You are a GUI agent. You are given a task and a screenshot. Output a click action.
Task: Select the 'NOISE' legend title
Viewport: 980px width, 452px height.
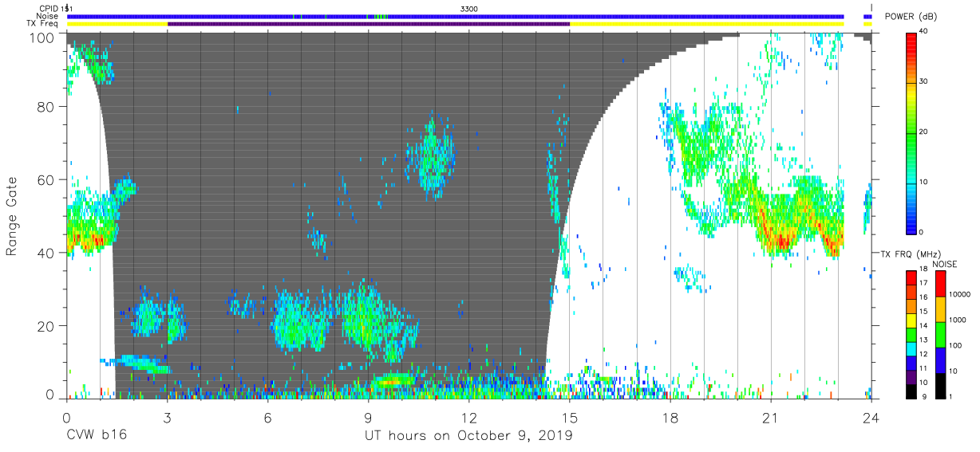click(x=944, y=264)
